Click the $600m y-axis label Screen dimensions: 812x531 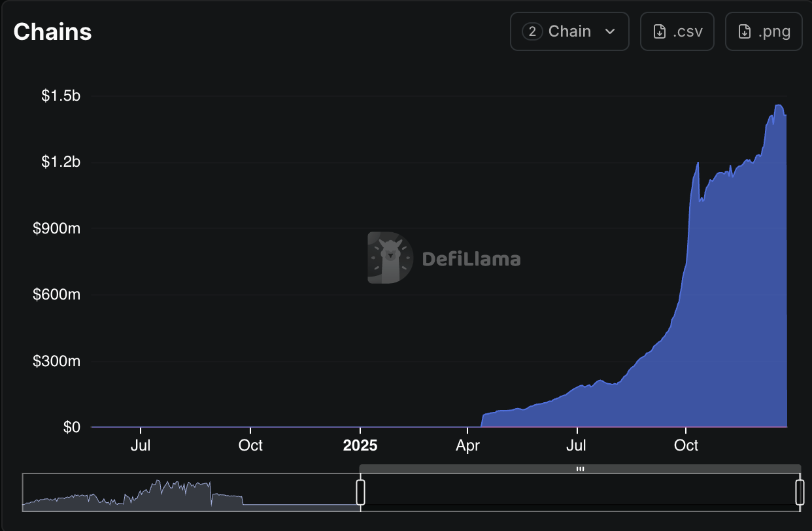(x=57, y=294)
